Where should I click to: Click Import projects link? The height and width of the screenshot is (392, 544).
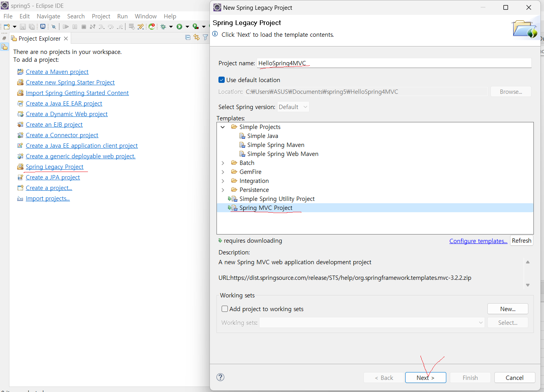coord(48,199)
